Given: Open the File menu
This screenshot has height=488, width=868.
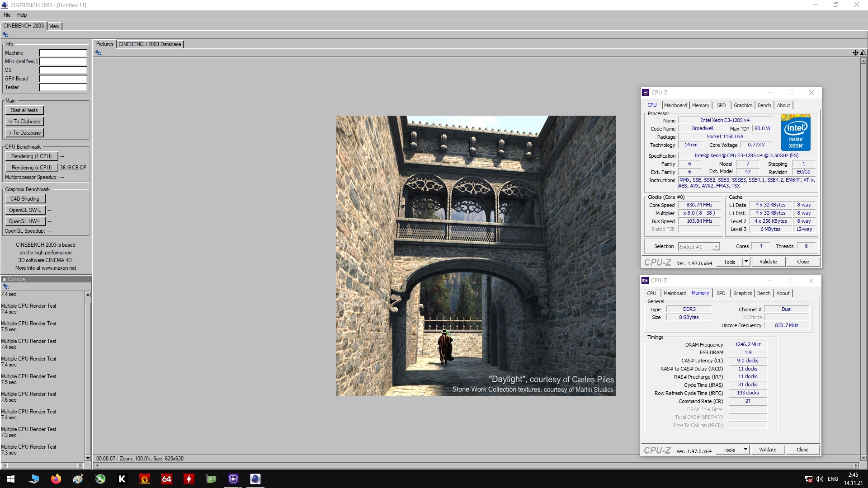Looking at the screenshot, I should click(x=7, y=15).
